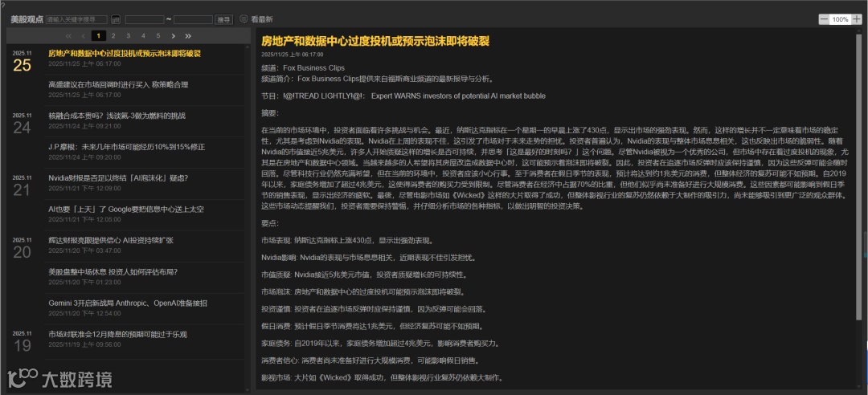This screenshot has height=395, width=868.
Task: Click timestamp 2025/11/20 下午 03:47:00
Action: 84,250
